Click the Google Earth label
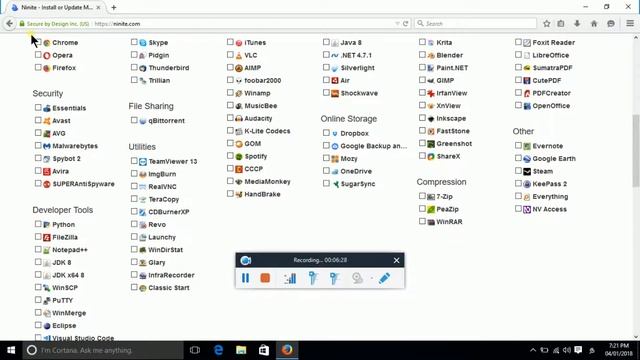This screenshot has height=360, width=640. pyautogui.click(x=554, y=159)
